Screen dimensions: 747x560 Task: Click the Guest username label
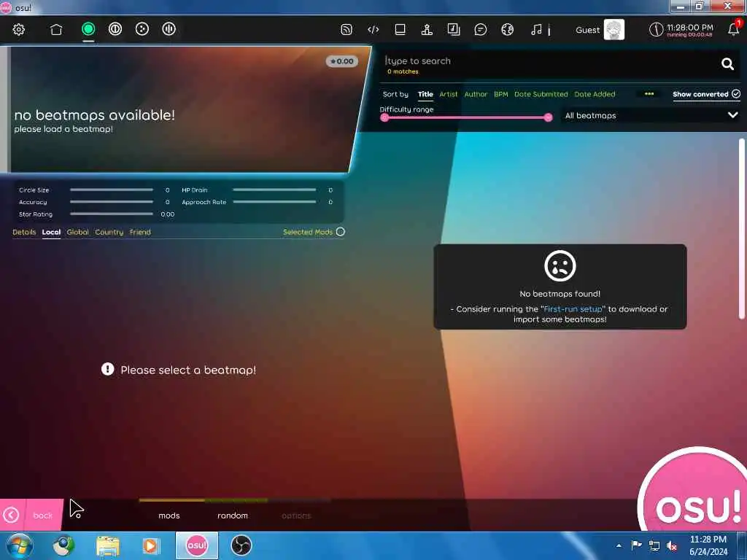click(x=587, y=30)
